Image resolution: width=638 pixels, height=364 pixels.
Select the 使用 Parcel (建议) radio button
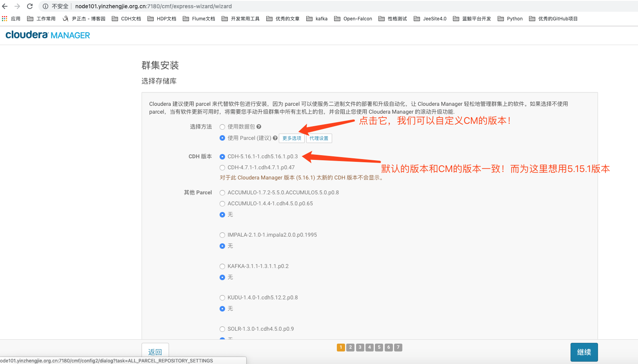coord(222,138)
